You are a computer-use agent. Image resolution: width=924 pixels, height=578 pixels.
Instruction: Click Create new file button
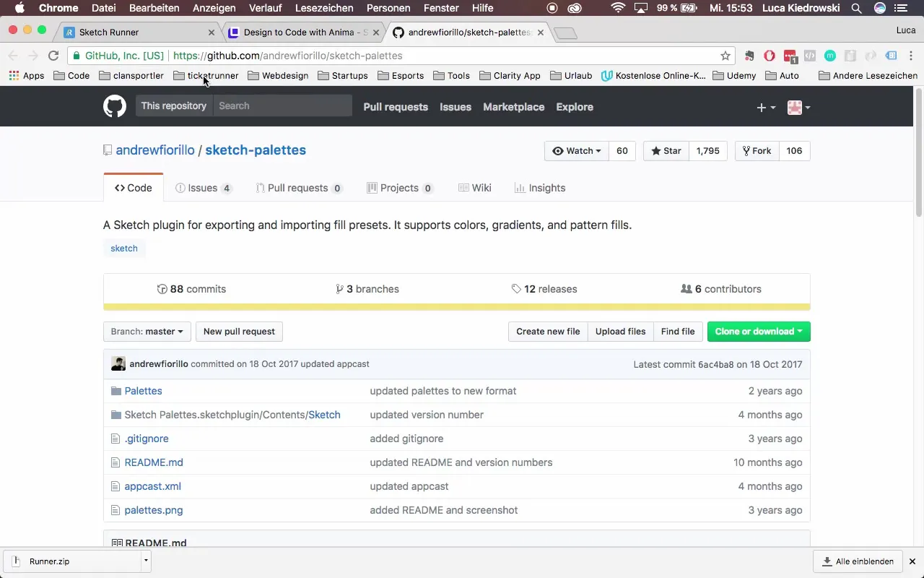(548, 332)
